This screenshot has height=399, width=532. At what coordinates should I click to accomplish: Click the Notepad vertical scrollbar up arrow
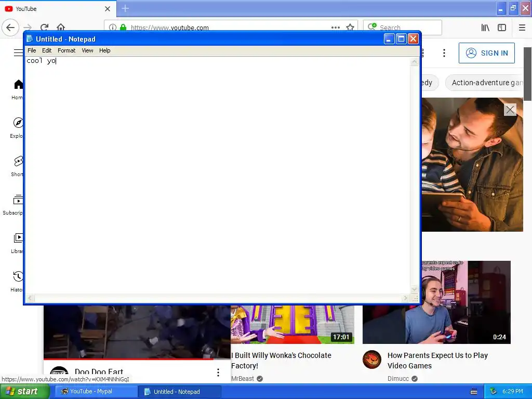414,62
